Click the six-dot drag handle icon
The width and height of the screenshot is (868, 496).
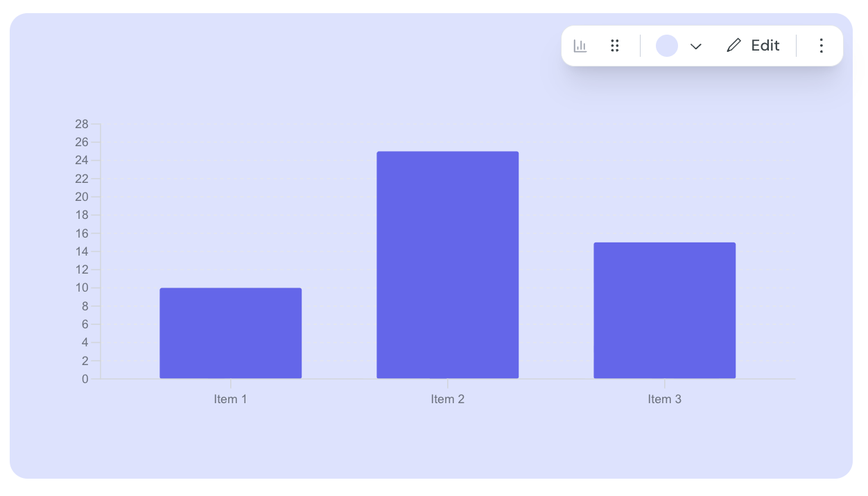tap(614, 46)
